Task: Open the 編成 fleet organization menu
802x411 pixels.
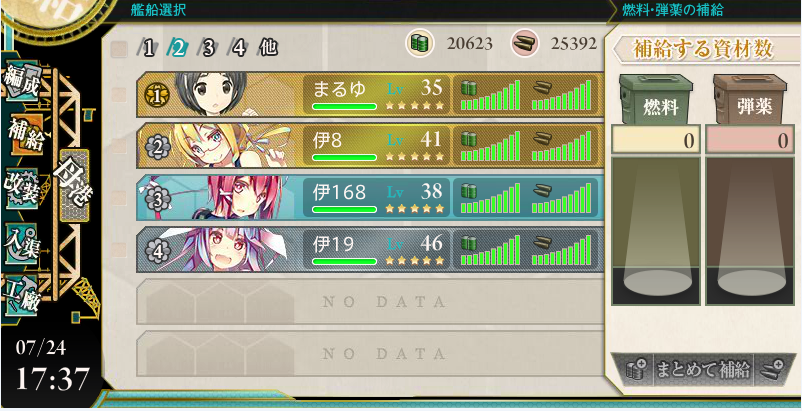Action: click(22, 82)
